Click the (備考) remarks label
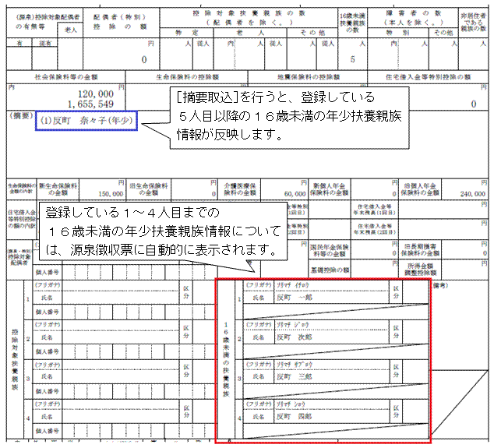This screenshot has height=448, width=501. tap(440, 286)
